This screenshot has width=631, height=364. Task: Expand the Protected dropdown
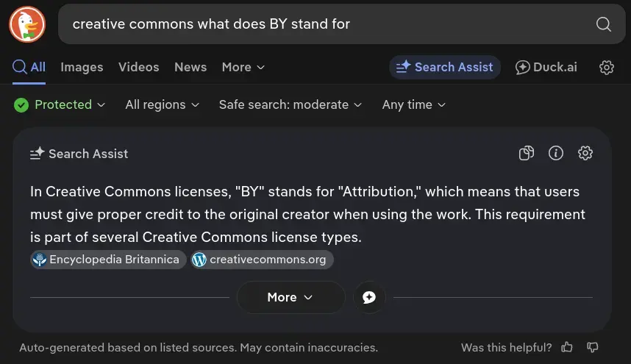[x=60, y=104]
